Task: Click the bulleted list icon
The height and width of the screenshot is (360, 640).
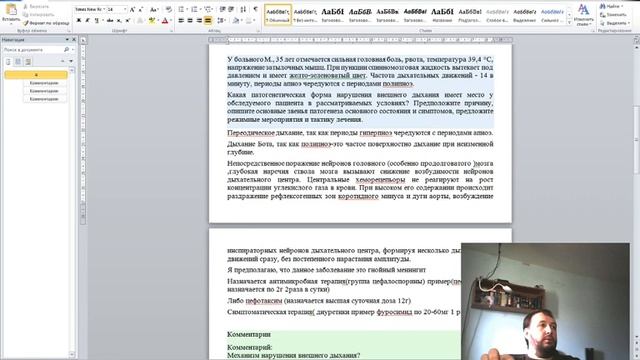Action: pos(182,9)
